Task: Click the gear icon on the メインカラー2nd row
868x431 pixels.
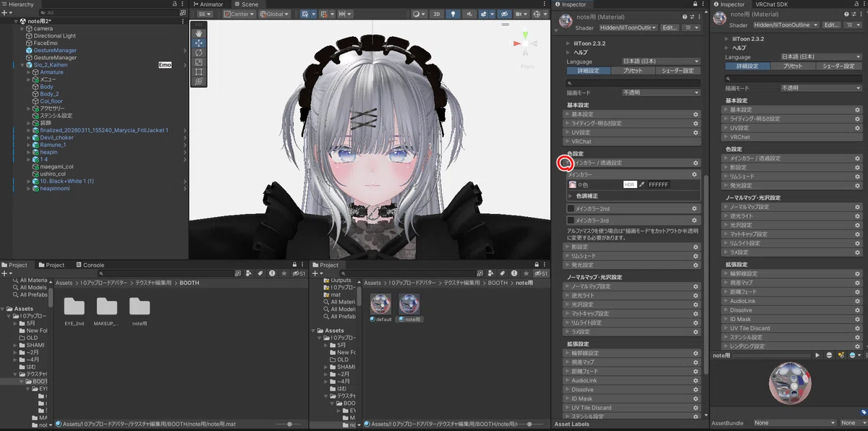Action: [x=695, y=208]
